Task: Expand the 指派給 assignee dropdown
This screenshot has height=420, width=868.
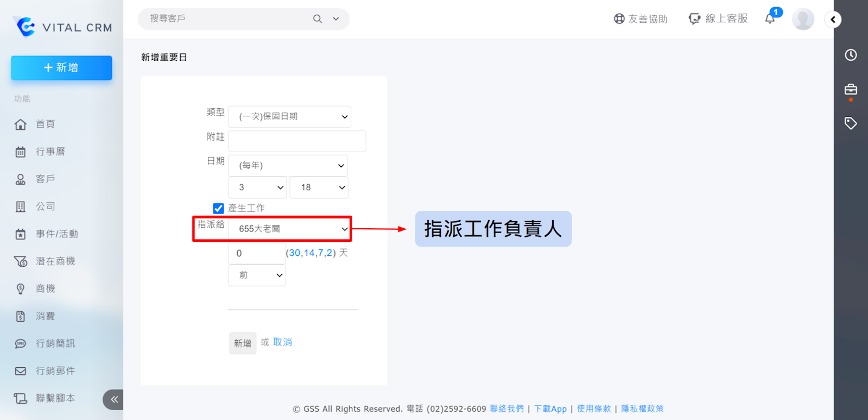Action: (x=289, y=229)
